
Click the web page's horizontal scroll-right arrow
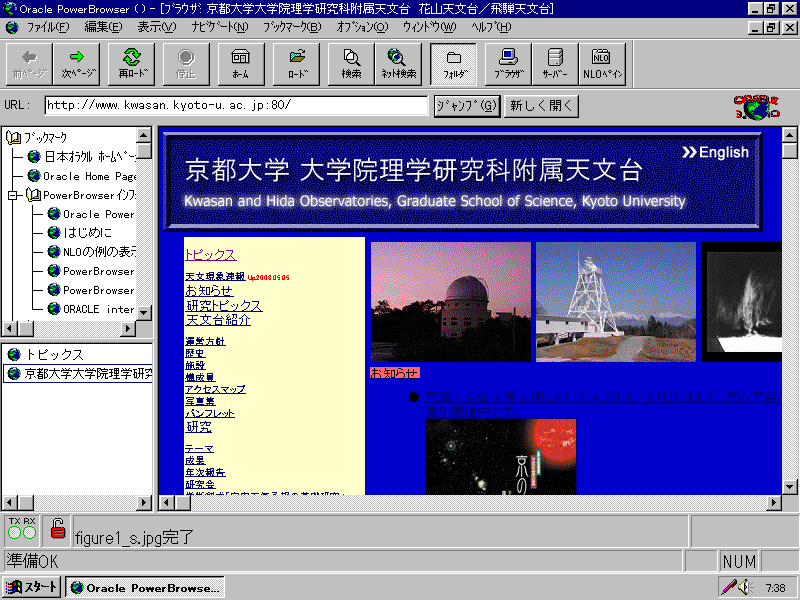774,503
